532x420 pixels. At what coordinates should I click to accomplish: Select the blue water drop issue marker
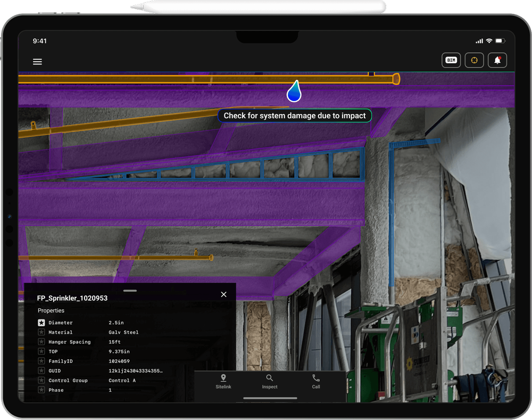click(294, 92)
